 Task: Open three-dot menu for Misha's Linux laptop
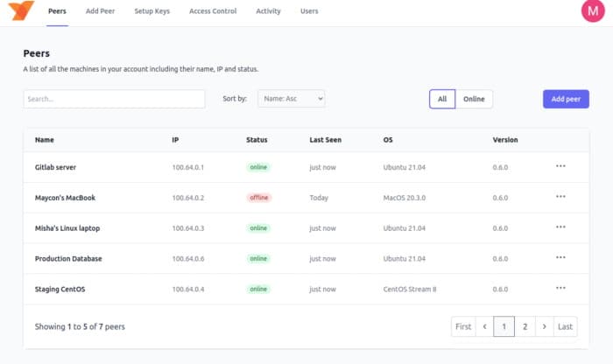click(560, 227)
